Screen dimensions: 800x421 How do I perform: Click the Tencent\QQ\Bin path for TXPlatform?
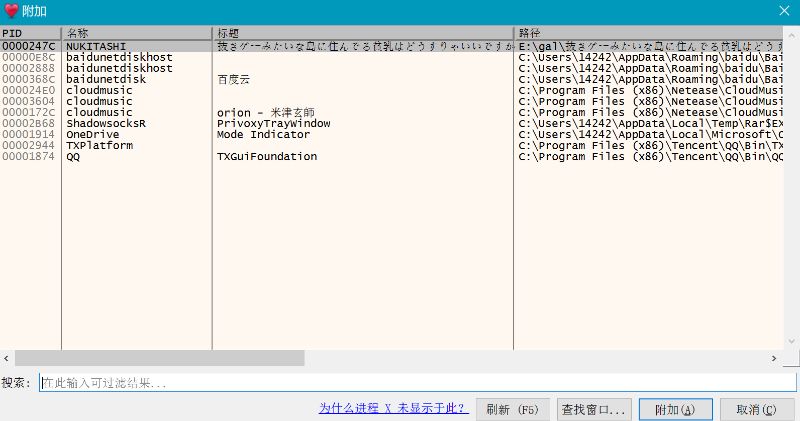651,145
